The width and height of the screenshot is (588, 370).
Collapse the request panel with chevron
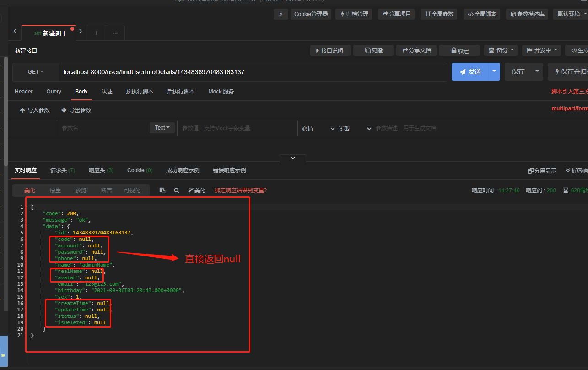pyautogui.click(x=293, y=158)
